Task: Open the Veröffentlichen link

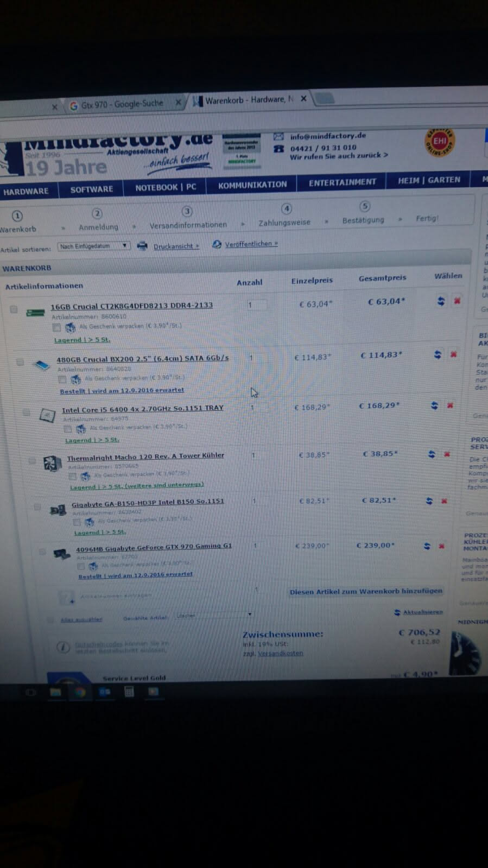Action: click(251, 244)
